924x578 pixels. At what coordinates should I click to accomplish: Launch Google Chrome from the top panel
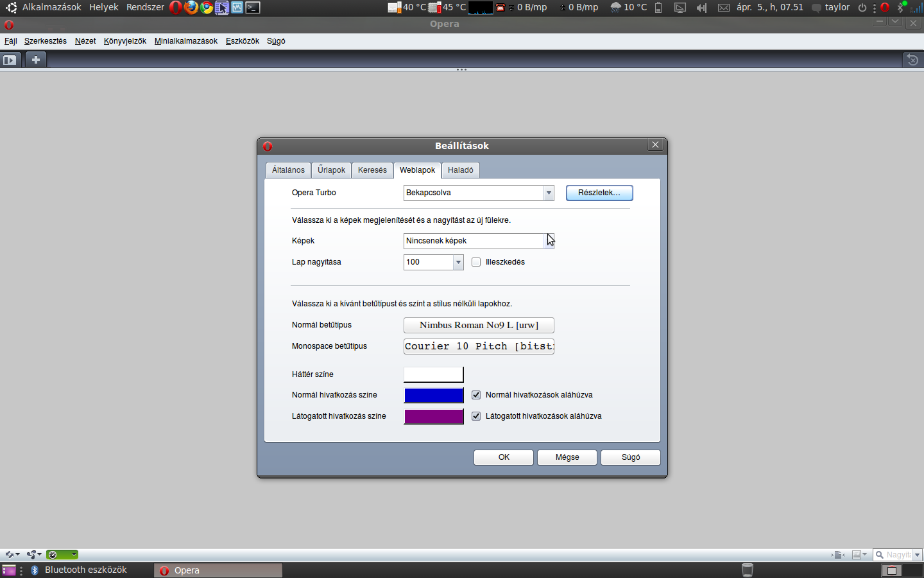[x=207, y=8]
